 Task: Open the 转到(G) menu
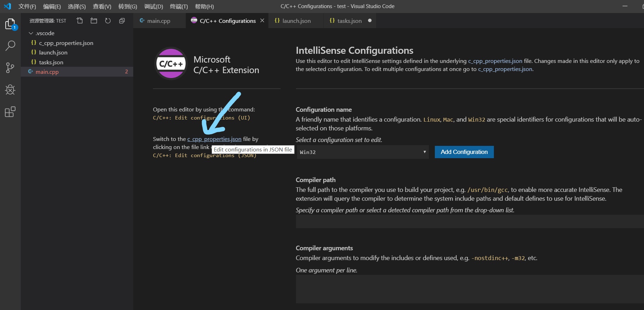128,6
